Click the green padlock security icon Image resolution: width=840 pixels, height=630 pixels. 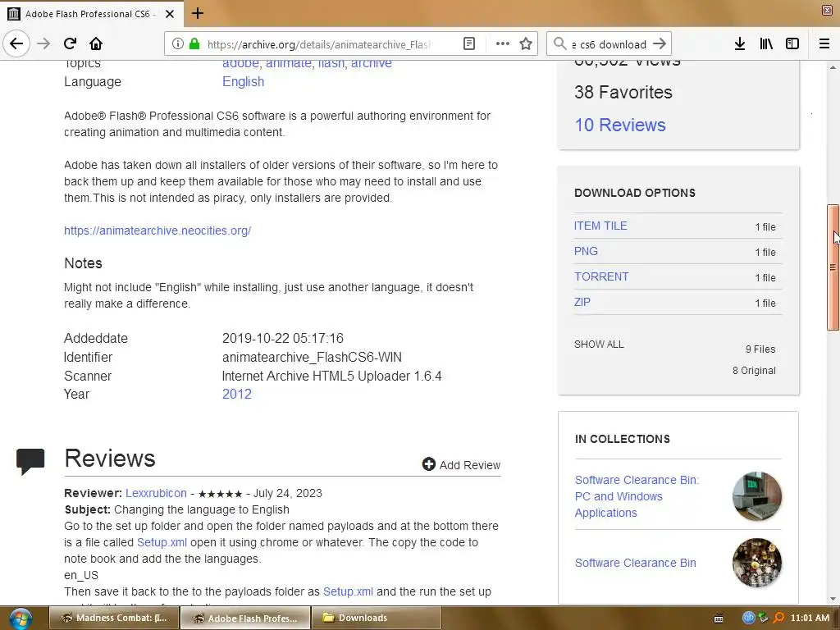pyautogui.click(x=194, y=44)
